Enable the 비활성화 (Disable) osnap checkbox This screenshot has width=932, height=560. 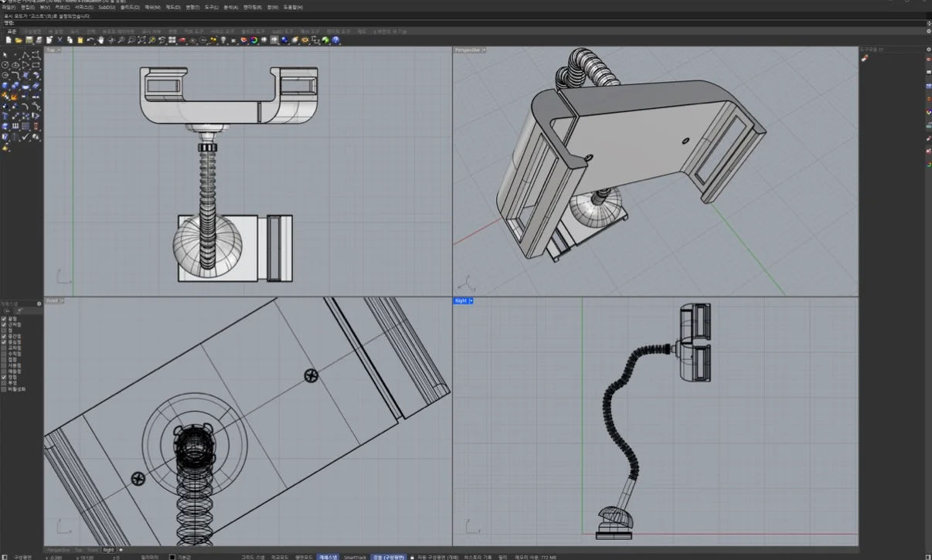(4, 389)
